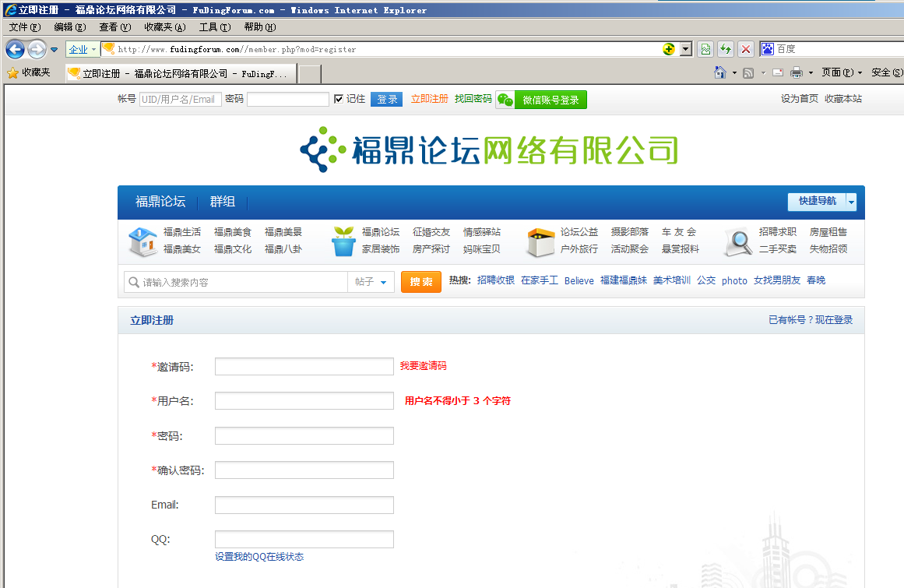Open the 招聘求职 board link
This screenshot has height=588, width=904.
tap(778, 232)
